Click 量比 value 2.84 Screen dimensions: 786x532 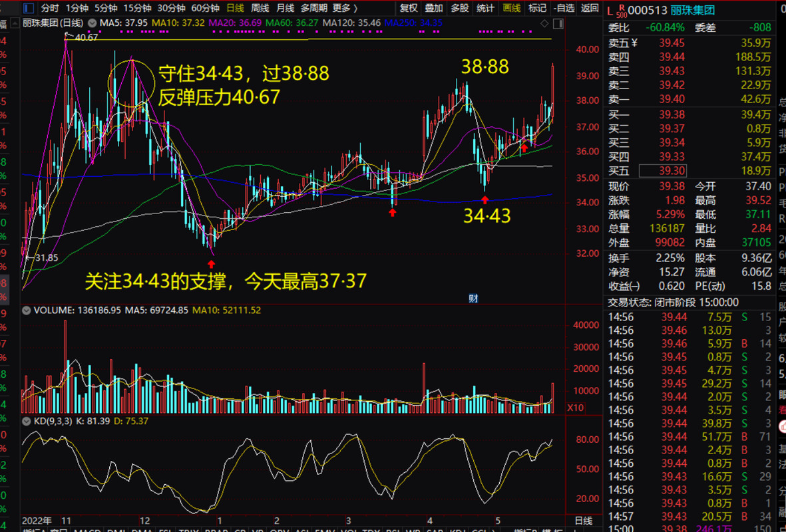761,229
